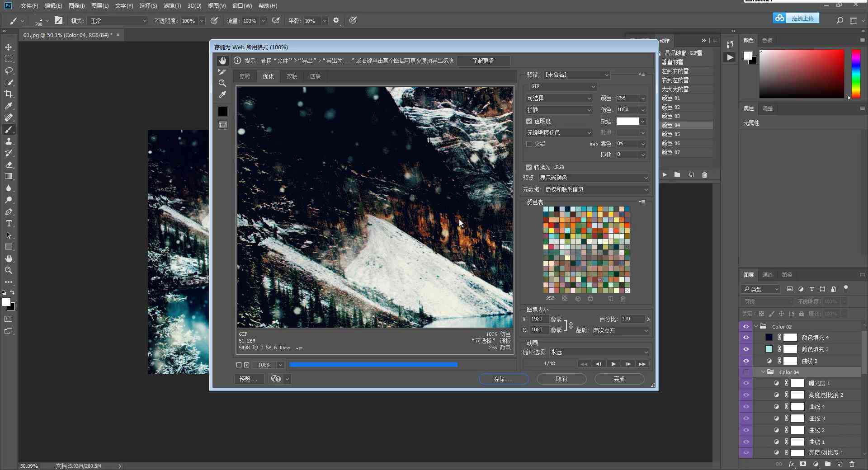Open the 扩散 dither method dropdown
The height and width of the screenshot is (470, 868).
click(x=559, y=110)
